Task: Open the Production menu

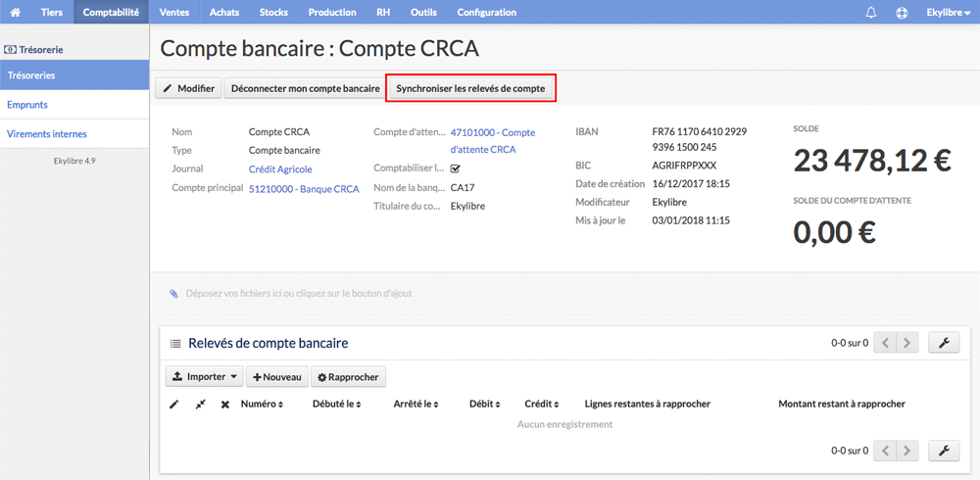Action: tap(332, 12)
